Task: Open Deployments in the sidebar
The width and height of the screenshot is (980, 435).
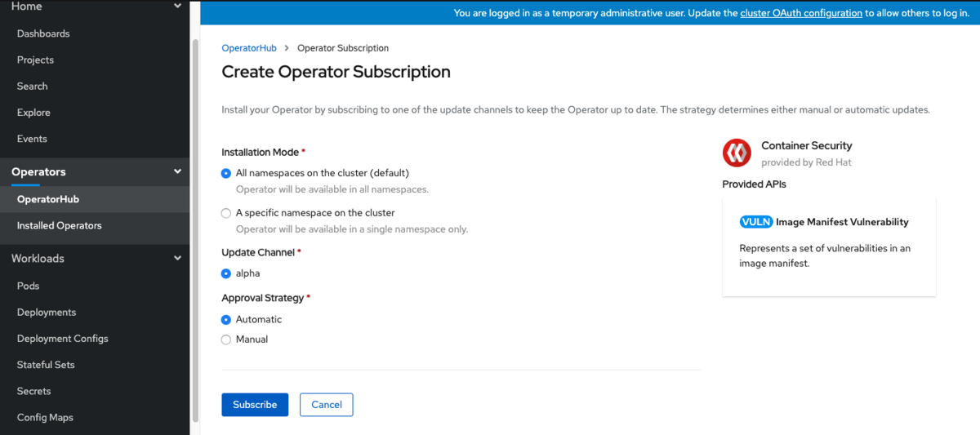Action: [47, 312]
